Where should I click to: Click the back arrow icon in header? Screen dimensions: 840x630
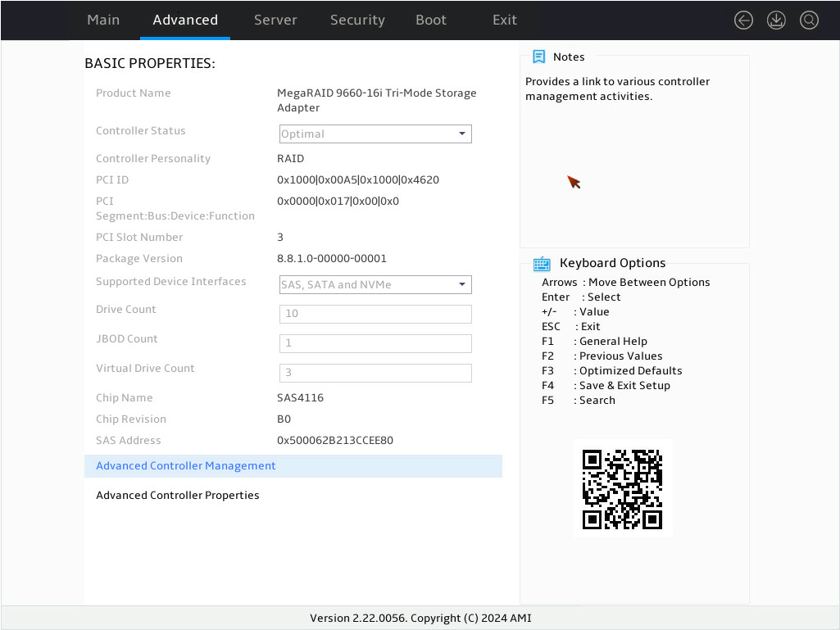743,20
